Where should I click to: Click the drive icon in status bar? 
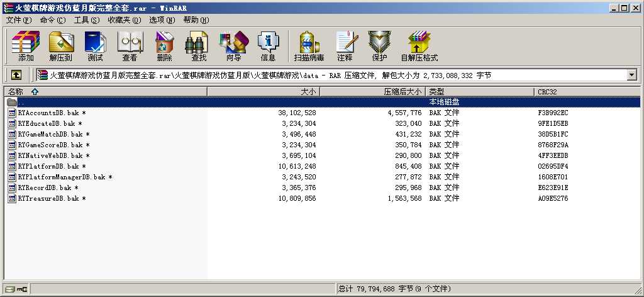point(9,289)
